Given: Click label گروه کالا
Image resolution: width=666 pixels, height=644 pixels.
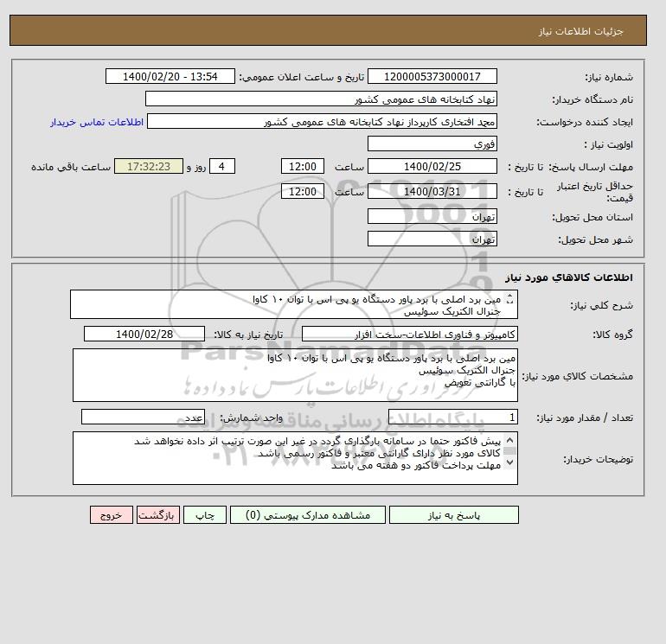Looking at the screenshot, I should (x=613, y=335).
